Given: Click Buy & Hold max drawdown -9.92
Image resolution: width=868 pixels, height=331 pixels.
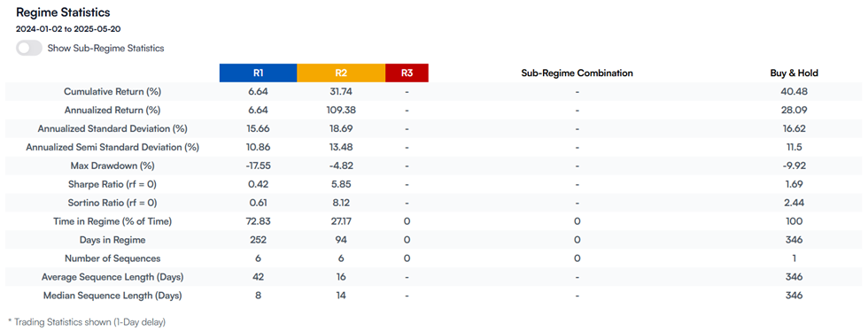Looking at the screenshot, I should (x=794, y=165).
